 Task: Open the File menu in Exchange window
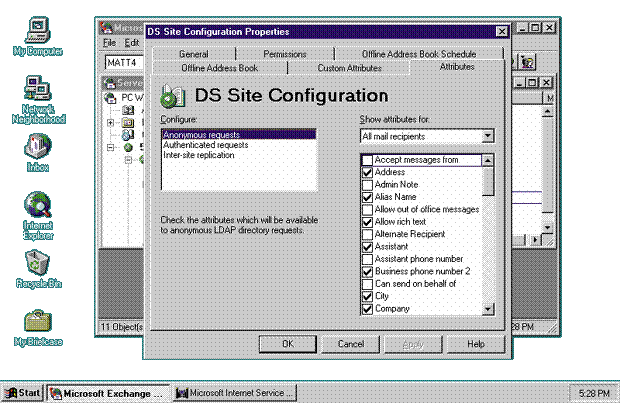[109, 43]
